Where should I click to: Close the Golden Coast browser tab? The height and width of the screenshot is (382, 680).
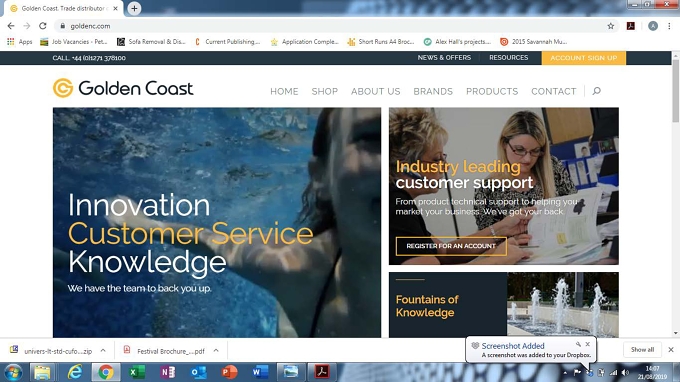[115, 8]
